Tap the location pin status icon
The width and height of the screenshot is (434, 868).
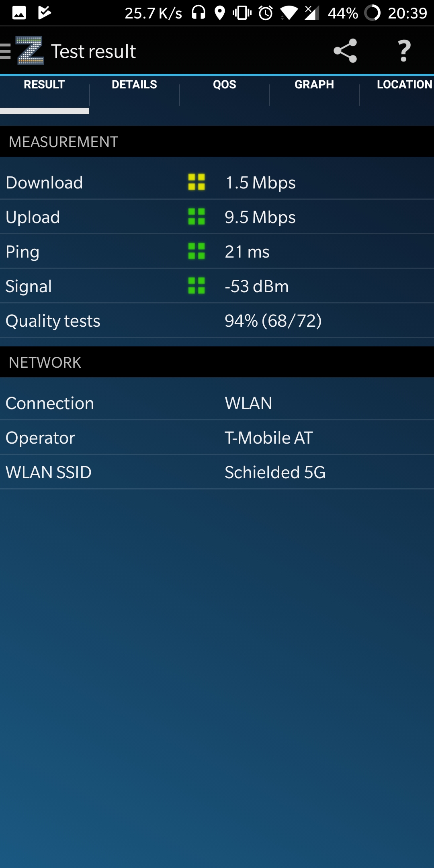(x=219, y=13)
